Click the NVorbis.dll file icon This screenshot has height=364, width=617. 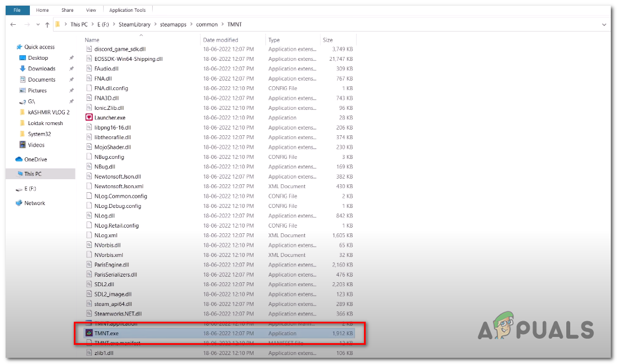pos(89,245)
